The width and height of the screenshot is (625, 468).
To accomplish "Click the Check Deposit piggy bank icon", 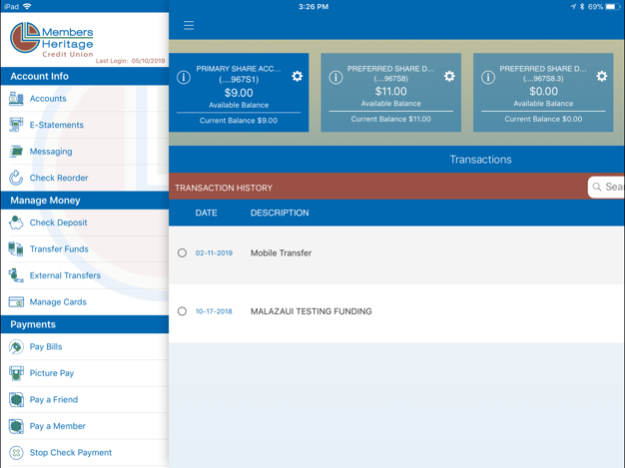I will [16, 222].
